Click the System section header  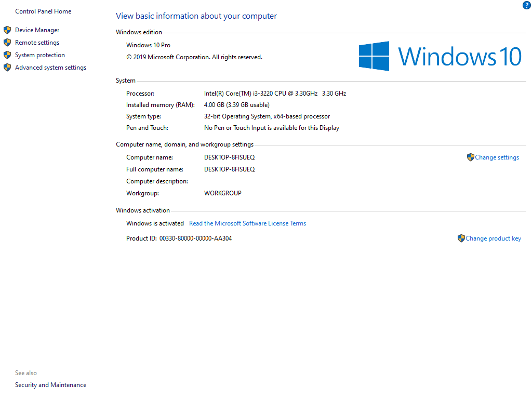tap(126, 81)
